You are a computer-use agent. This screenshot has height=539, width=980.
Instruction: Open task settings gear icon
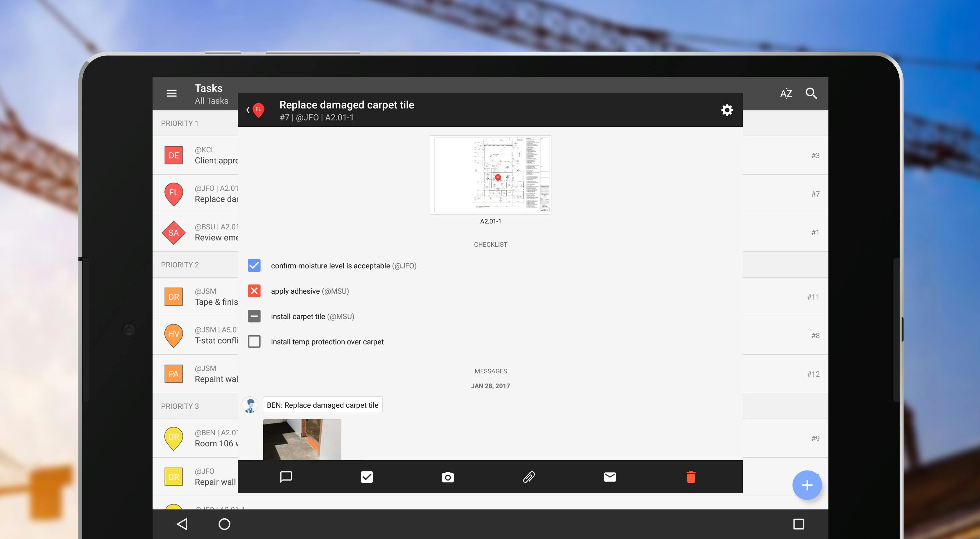[727, 110]
